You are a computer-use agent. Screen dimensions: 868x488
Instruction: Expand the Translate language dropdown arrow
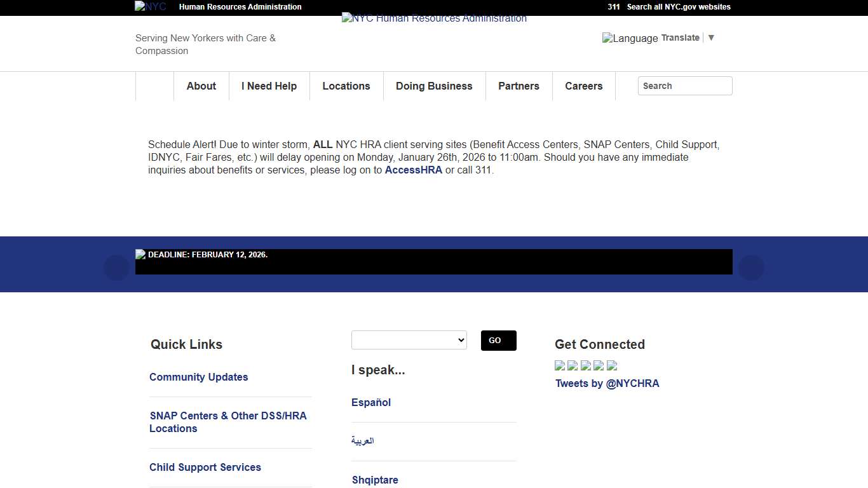coord(711,37)
